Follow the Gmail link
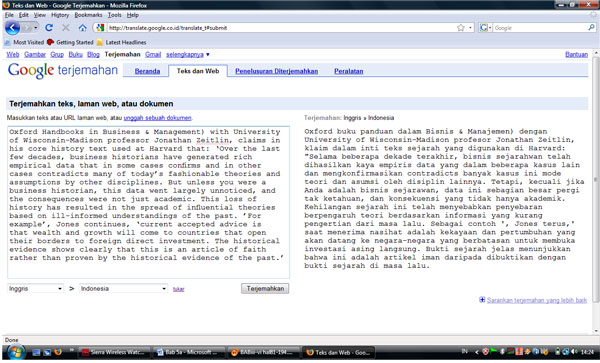The height and width of the screenshot is (363, 600). click(x=153, y=54)
